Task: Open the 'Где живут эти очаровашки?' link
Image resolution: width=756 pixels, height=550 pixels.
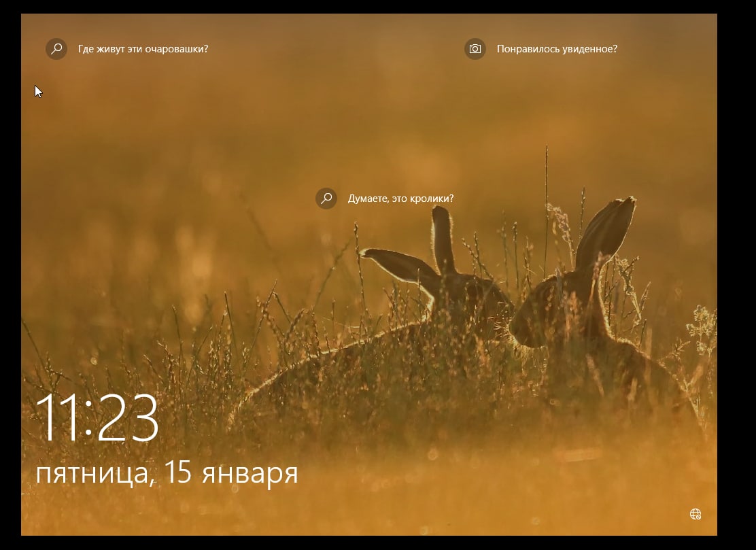Action: 143,49
